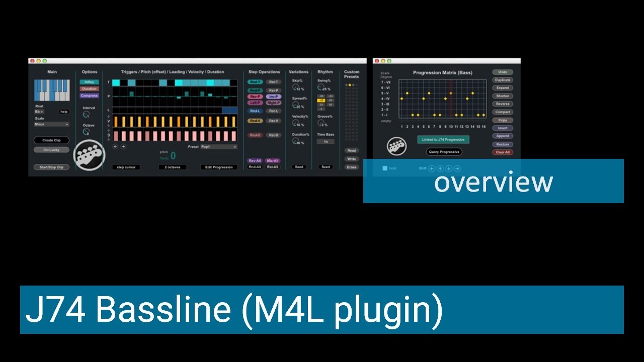The image size is (644, 362).
Task: Toggle the first trigger step in T row
Action: click(116, 82)
